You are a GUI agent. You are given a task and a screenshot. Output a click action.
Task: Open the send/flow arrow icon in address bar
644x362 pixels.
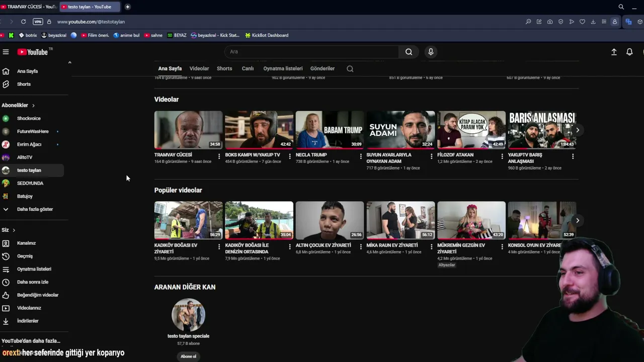pyautogui.click(x=572, y=22)
